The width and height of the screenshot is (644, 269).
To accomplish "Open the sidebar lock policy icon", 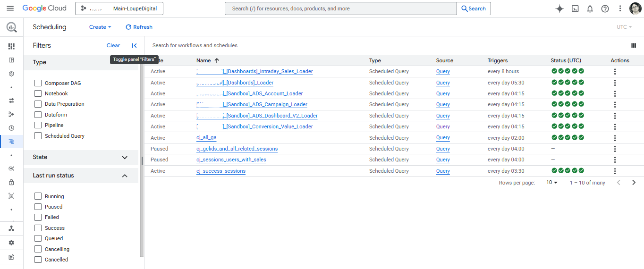I will pyautogui.click(x=11, y=182).
